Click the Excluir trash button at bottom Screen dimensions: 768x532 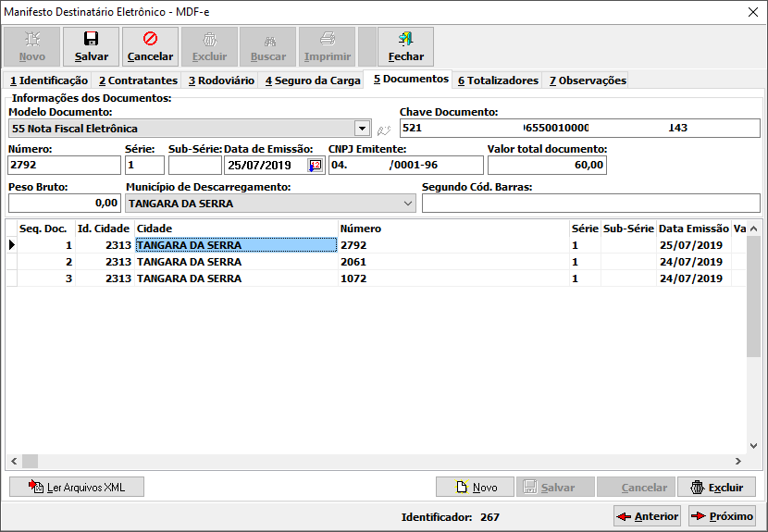click(716, 487)
